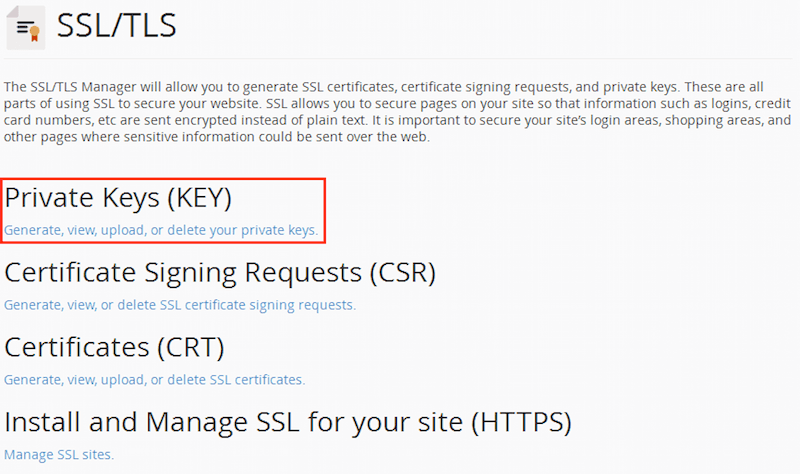Click the (KEY) abbreviation in the heading
Screen dimensions: 800x474
(x=199, y=198)
